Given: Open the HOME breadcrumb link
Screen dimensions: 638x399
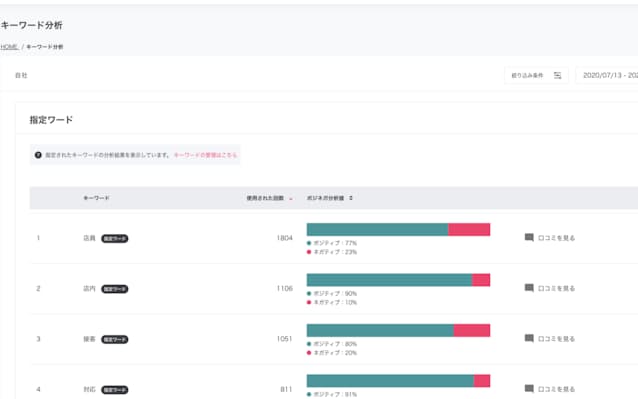Looking at the screenshot, I should [9, 47].
